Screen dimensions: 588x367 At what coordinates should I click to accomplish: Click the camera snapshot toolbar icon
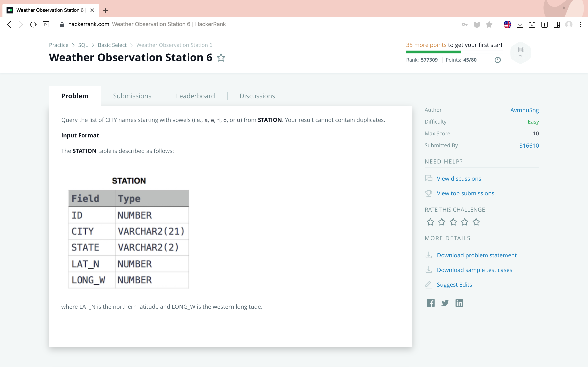pyautogui.click(x=532, y=24)
